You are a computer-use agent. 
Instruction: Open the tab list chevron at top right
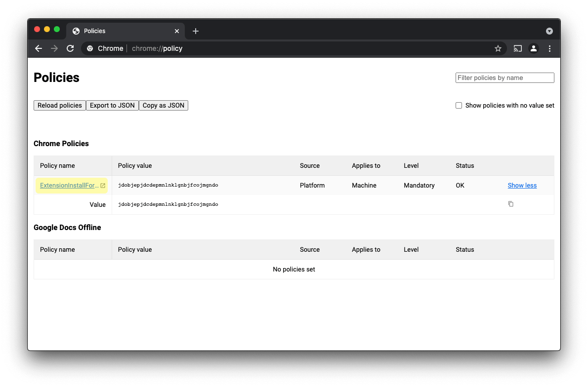pos(549,31)
